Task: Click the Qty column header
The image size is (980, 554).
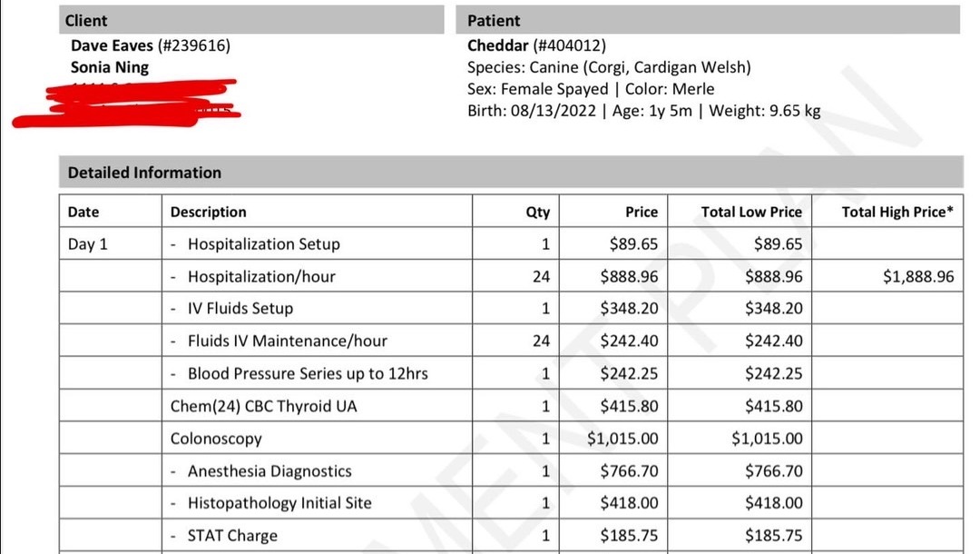Action: (x=537, y=212)
